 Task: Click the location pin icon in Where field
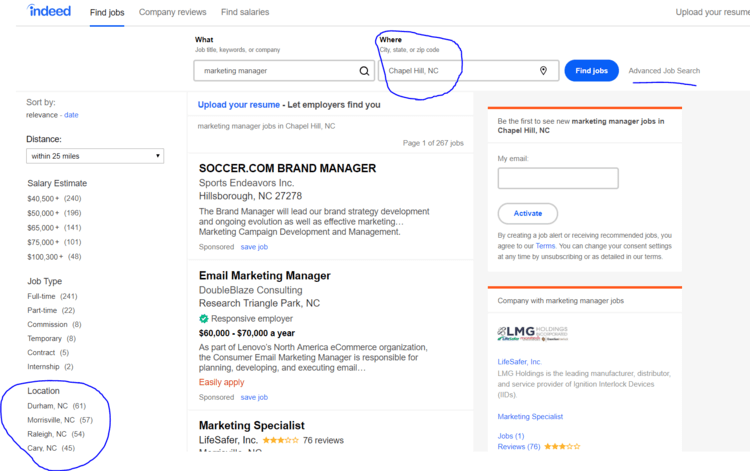tap(543, 71)
